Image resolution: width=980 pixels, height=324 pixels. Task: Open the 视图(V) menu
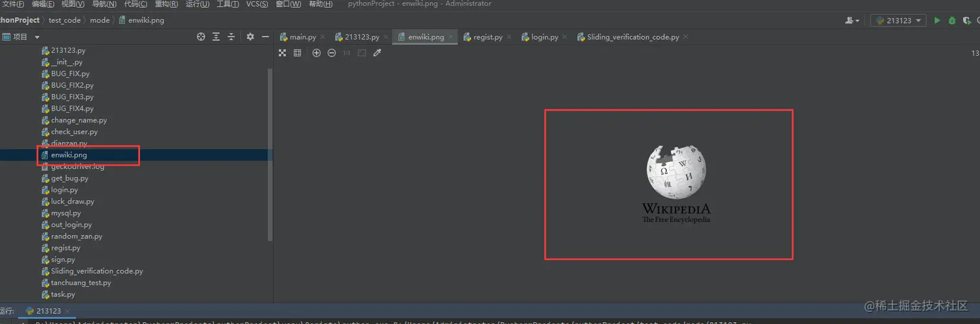[73, 4]
